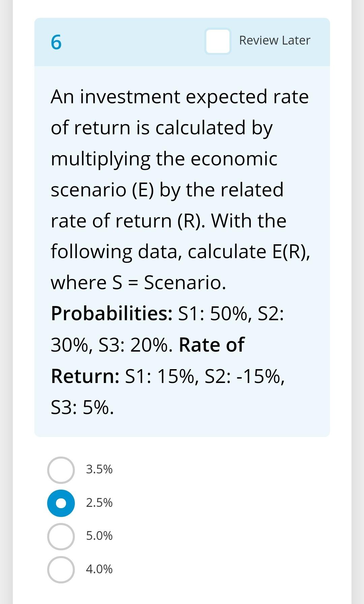Click the empty white checkbox square

click(217, 41)
